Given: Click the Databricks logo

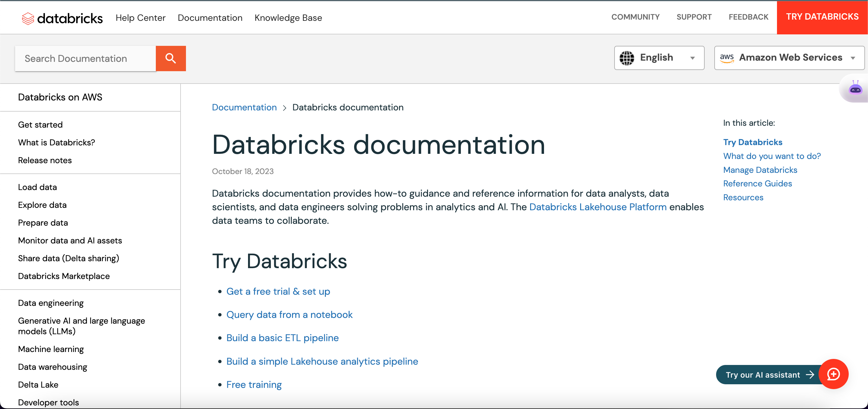Looking at the screenshot, I should (x=62, y=18).
